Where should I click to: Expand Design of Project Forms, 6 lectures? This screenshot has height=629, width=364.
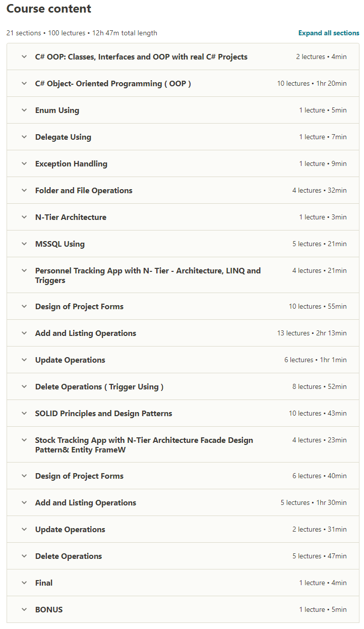tap(183, 476)
